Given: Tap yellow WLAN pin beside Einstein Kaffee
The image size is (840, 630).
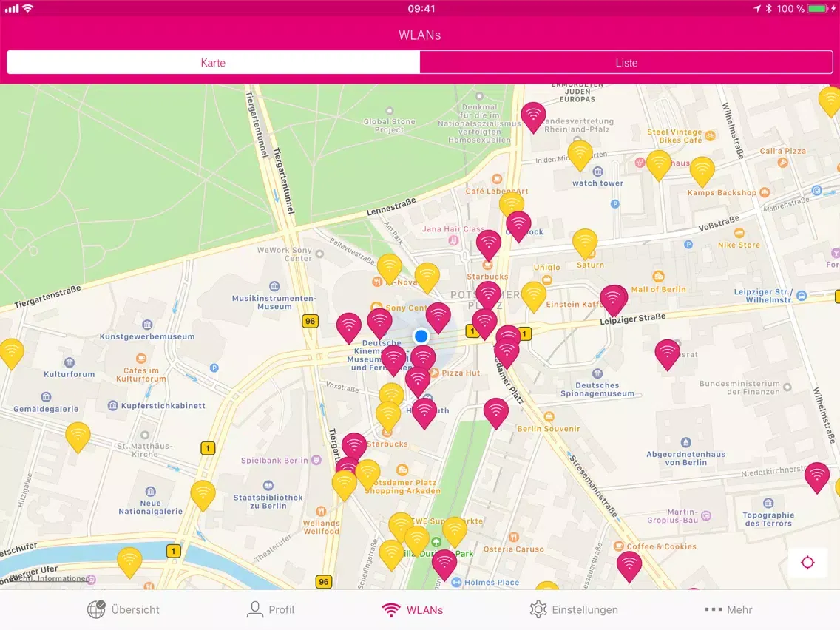Looking at the screenshot, I should click(x=534, y=297).
